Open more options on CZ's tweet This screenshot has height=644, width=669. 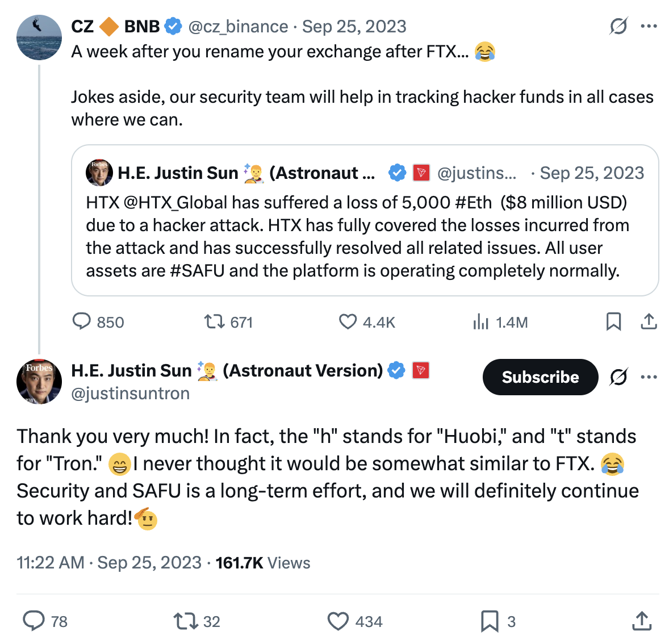[x=649, y=26]
